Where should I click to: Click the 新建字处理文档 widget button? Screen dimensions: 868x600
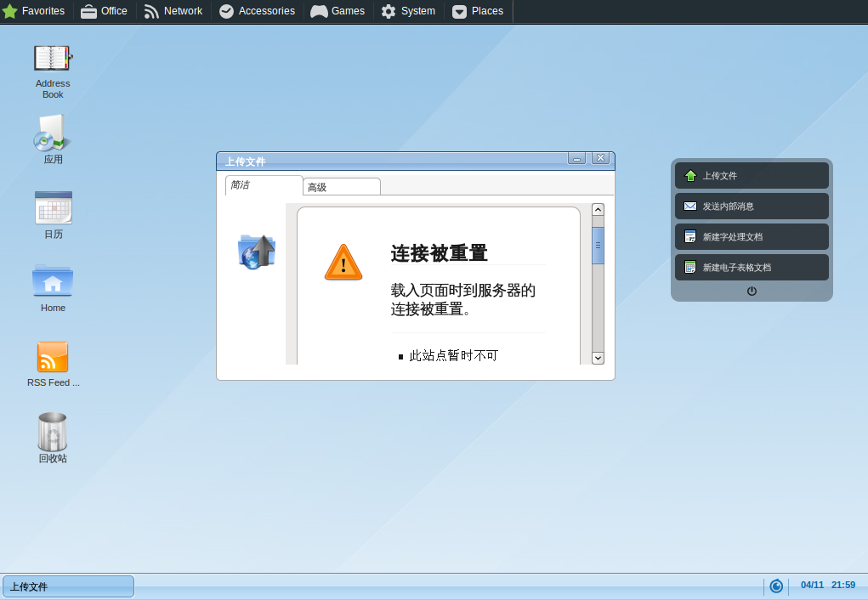[752, 236]
